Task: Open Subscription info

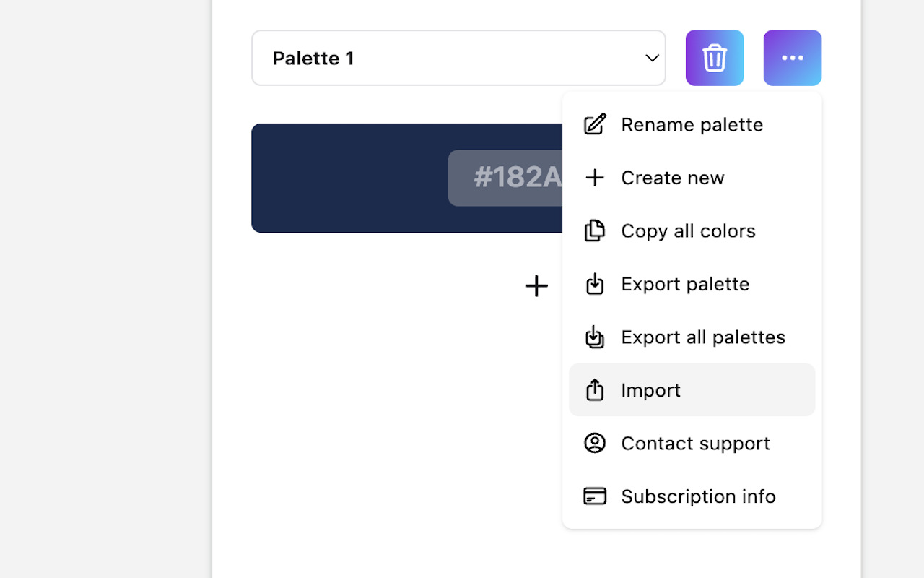Action: tap(697, 496)
